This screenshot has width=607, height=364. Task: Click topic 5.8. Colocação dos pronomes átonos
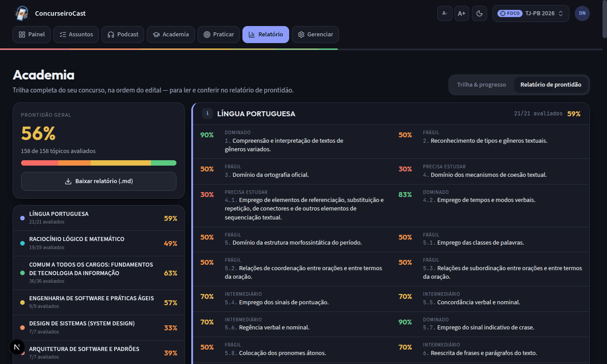pyautogui.click(x=292, y=350)
